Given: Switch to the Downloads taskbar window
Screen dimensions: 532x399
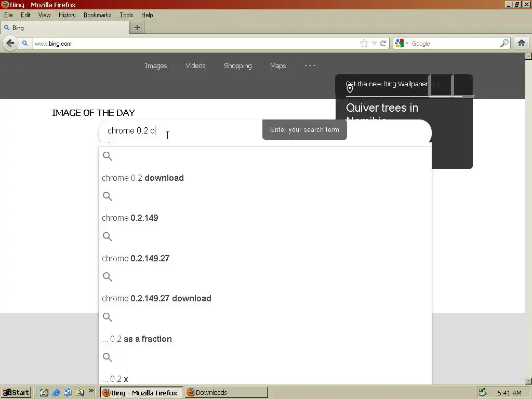Looking at the screenshot, I should [227, 393].
